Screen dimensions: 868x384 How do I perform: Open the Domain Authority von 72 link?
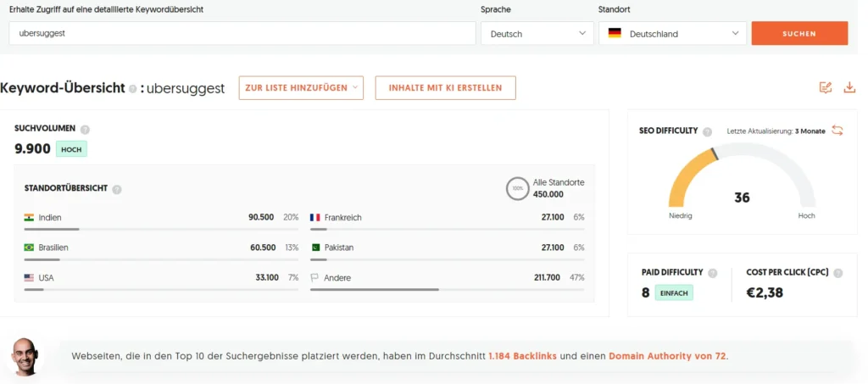(x=667, y=356)
